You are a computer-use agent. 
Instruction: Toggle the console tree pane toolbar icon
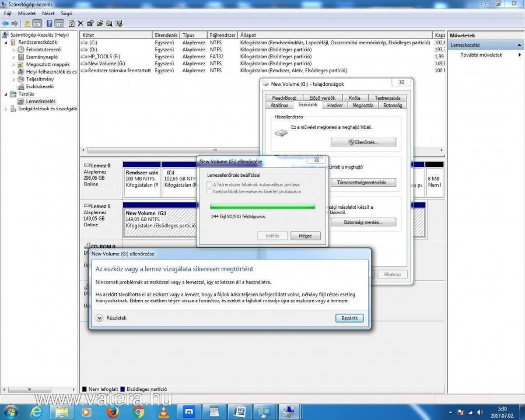37,23
